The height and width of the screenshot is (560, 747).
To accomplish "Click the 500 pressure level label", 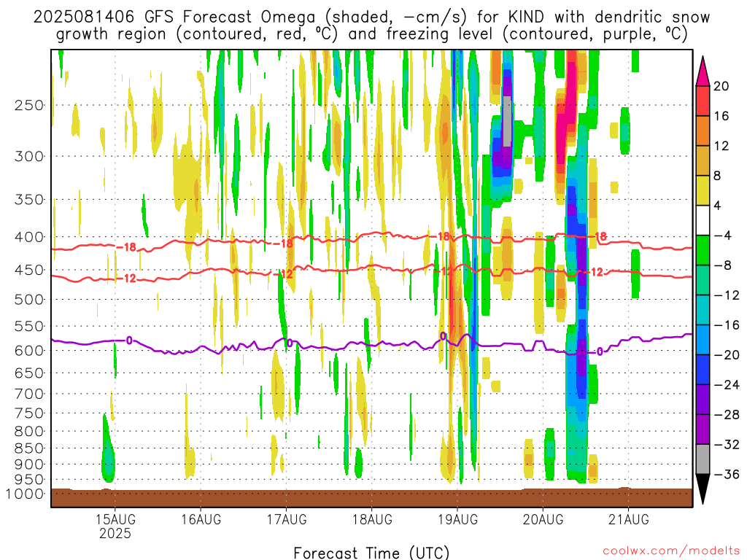I will (x=29, y=300).
